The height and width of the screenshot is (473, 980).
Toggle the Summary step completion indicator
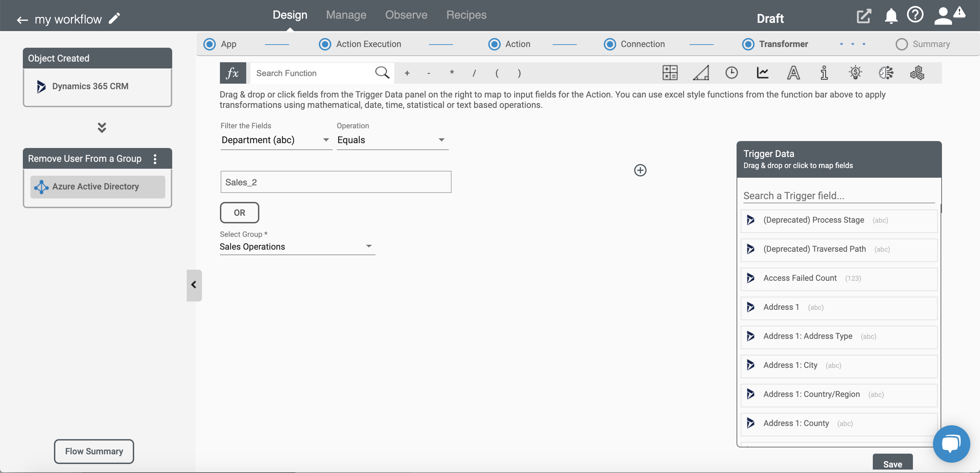click(x=901, y=44)
